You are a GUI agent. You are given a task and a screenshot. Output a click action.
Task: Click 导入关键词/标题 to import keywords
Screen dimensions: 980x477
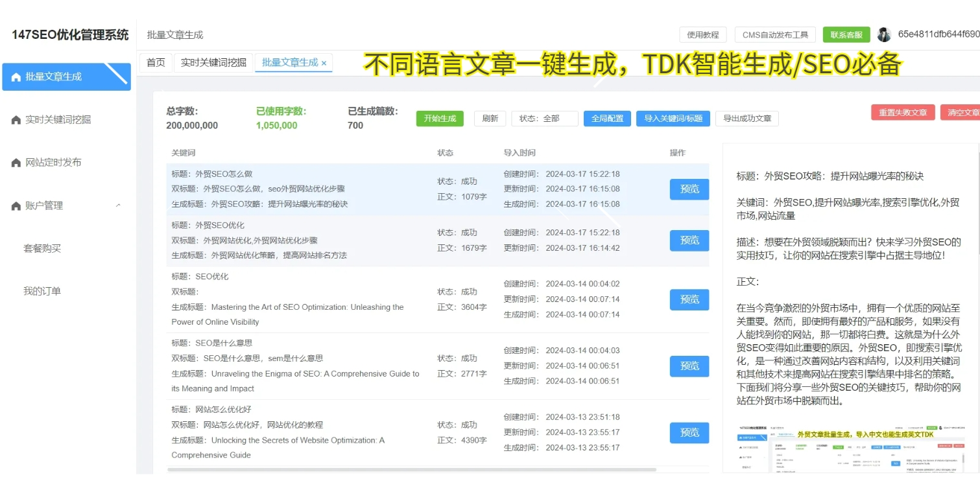tap(673, 119)
